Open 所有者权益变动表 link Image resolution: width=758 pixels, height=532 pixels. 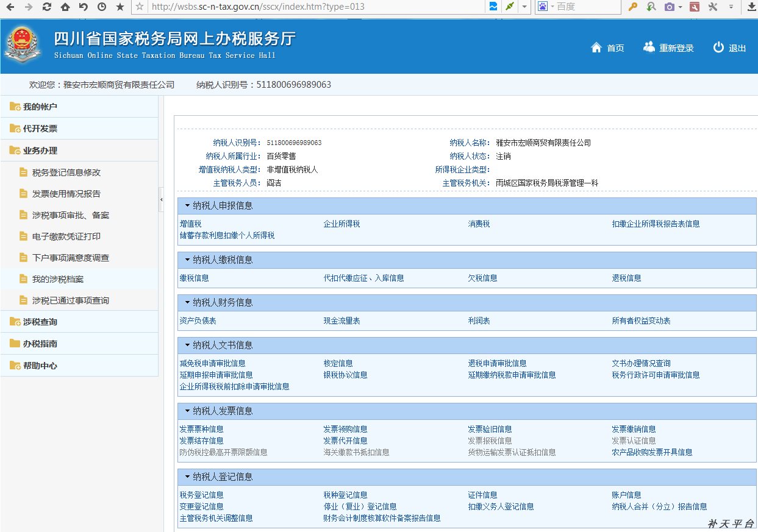tap(641, 321)
